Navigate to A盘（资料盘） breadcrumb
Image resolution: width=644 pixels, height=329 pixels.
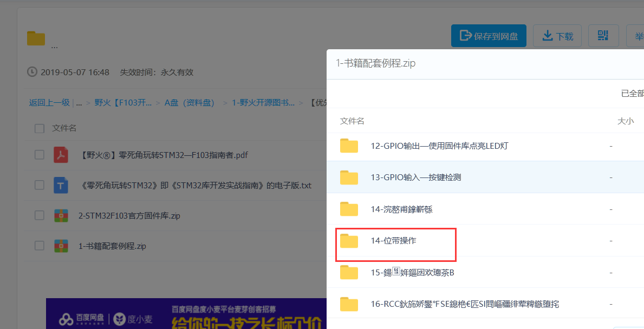[190, 102]
